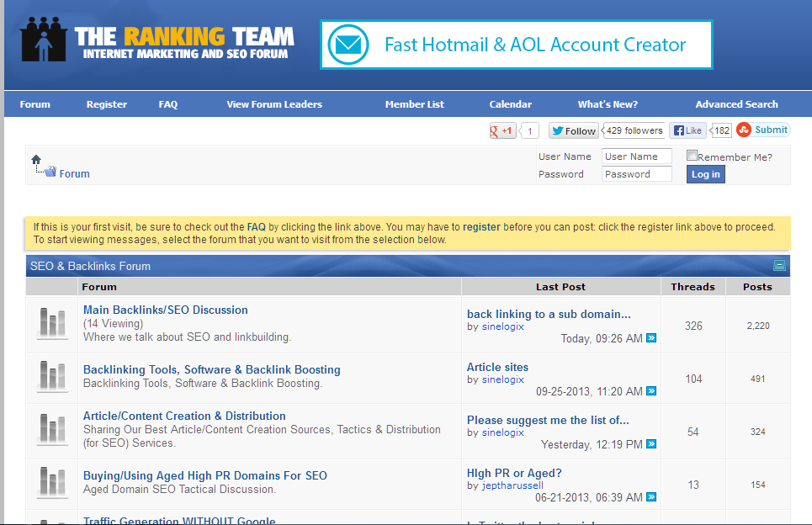Viewport: 812px width, 525px height.
Task: Check the Remember Me checkbox
Action: pos(692,156)
